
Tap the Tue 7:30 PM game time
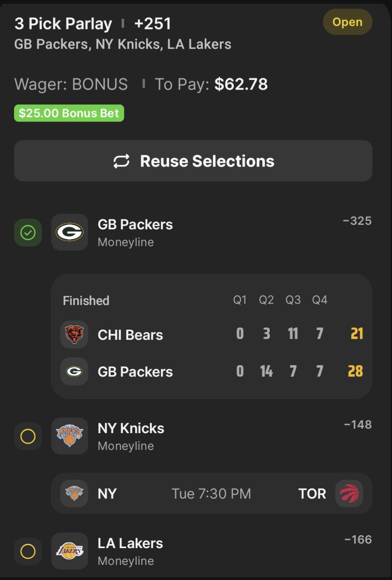[x=211, y=494]
